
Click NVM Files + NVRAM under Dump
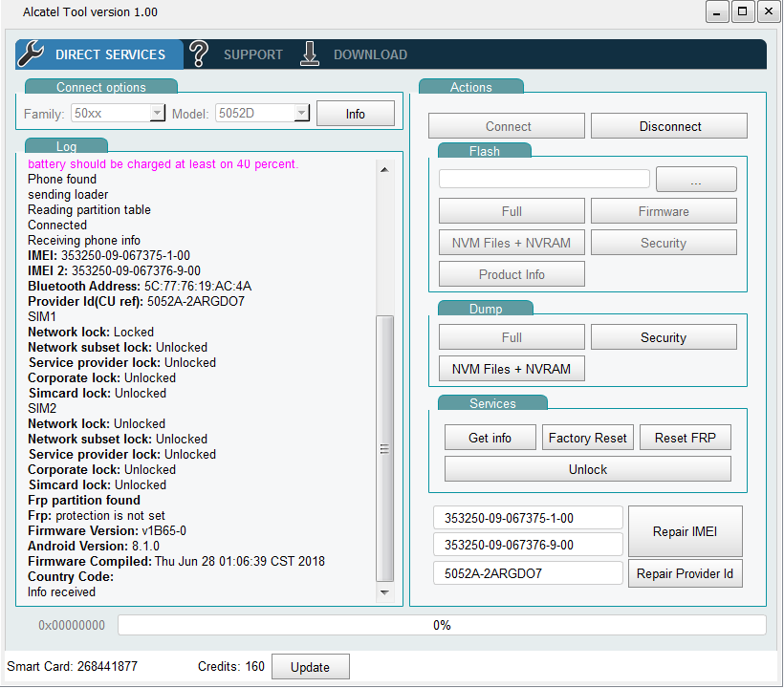pyautogui.click(x=512, y=368)
